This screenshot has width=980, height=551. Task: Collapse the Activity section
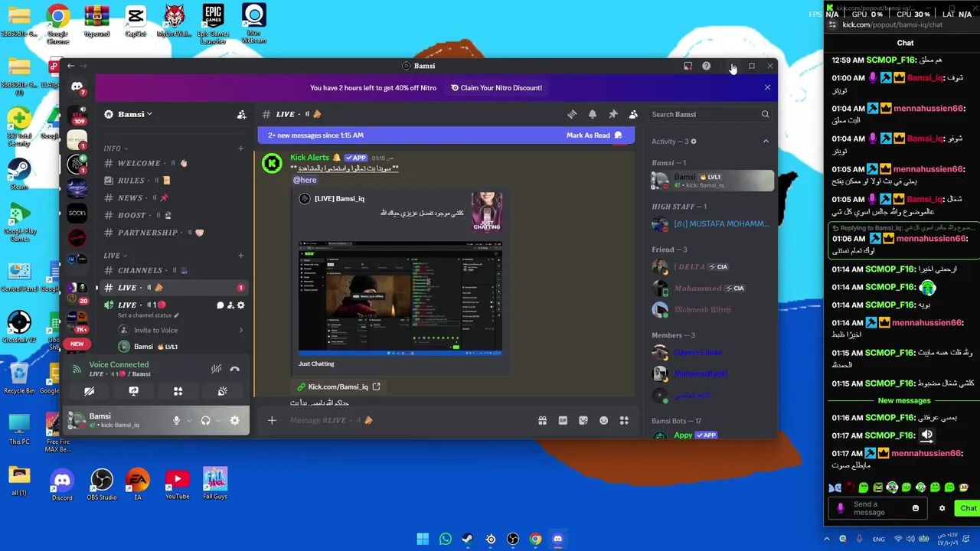click(766, 142)
